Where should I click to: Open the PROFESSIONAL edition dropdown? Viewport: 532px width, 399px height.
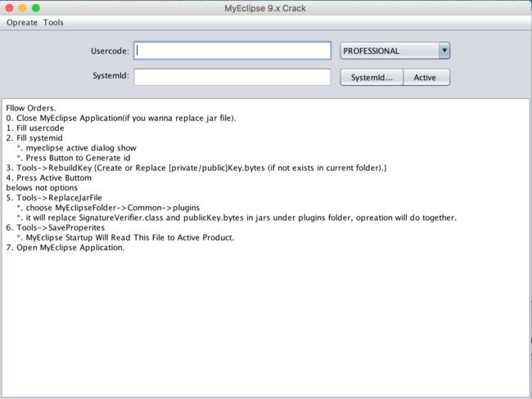(x=395, y=51)
